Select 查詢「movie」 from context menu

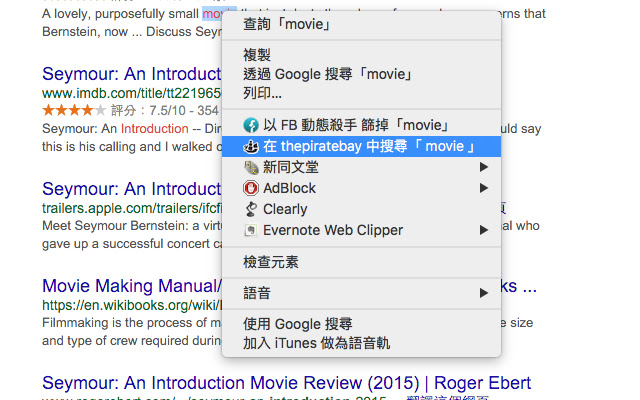click(x=289, y=24)
